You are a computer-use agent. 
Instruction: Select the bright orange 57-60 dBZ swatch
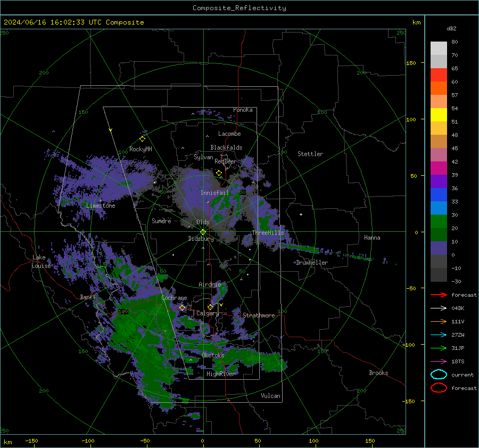pos(439,88)
